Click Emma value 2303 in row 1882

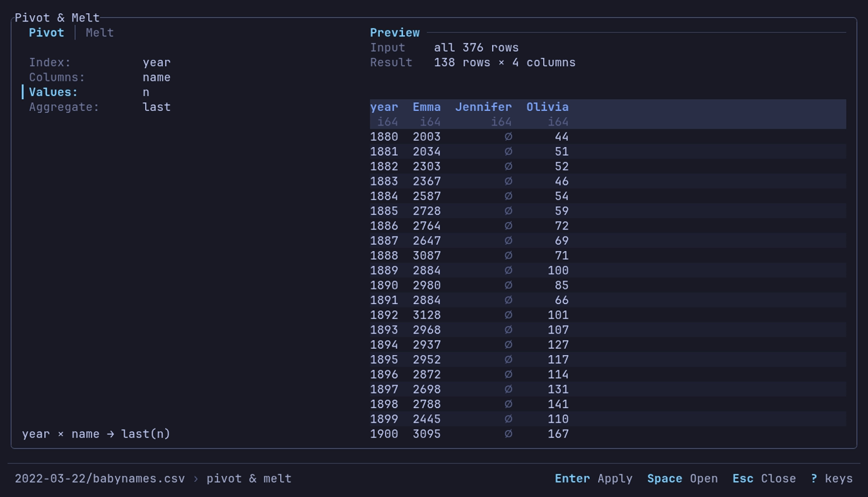pos(426,167)
